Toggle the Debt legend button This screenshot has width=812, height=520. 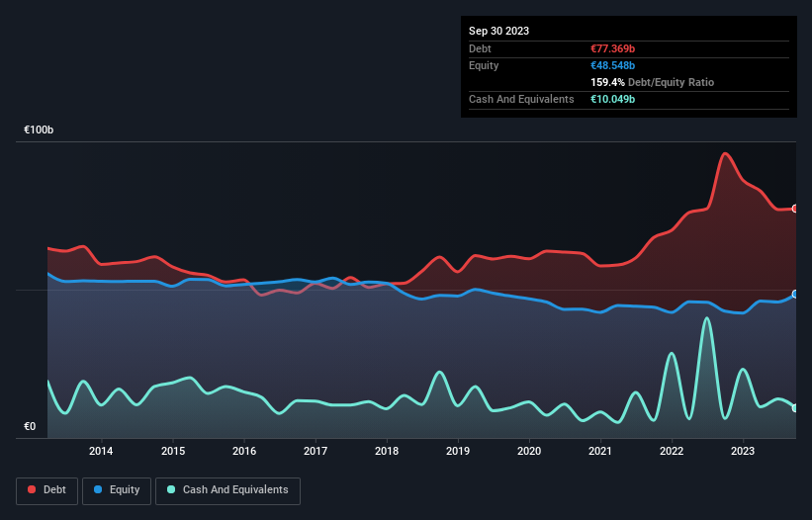click(x=47, y=490)
